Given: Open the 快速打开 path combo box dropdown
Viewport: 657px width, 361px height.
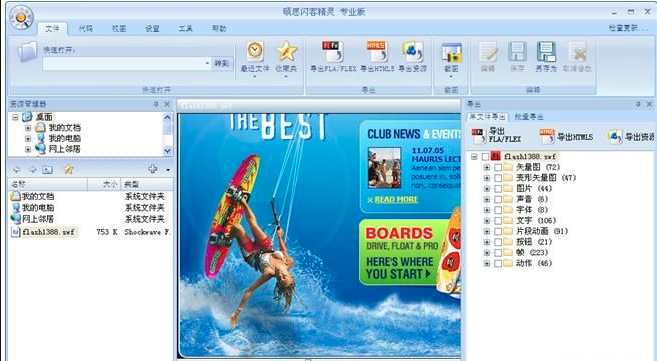Looking at the screenshot, I should click(207, 63).
